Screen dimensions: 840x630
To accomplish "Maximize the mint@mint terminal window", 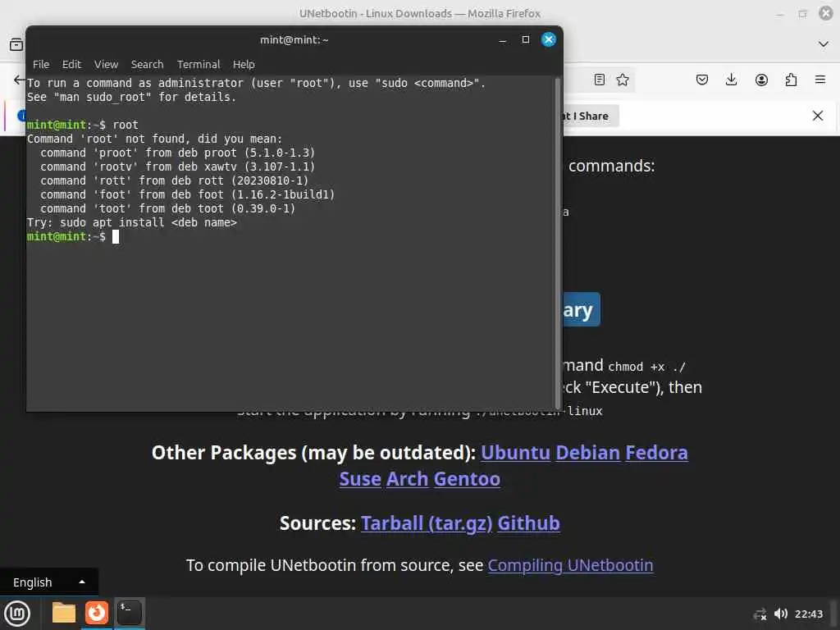I will click(x=526, y=39).
